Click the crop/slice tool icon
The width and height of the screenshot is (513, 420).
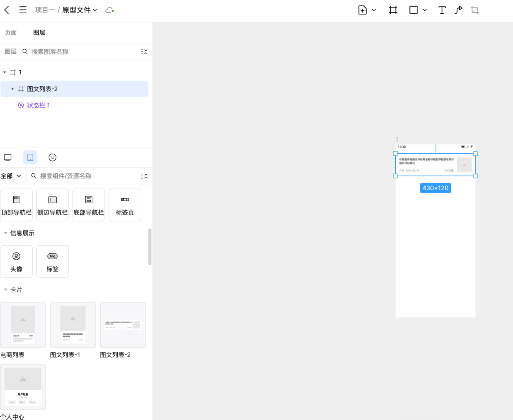[475, 10]
